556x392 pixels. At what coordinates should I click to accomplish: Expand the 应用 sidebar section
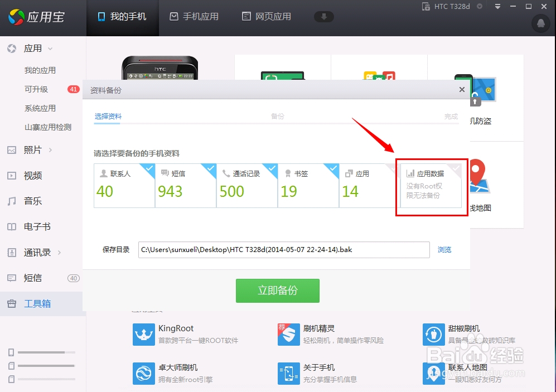[35, 48]
